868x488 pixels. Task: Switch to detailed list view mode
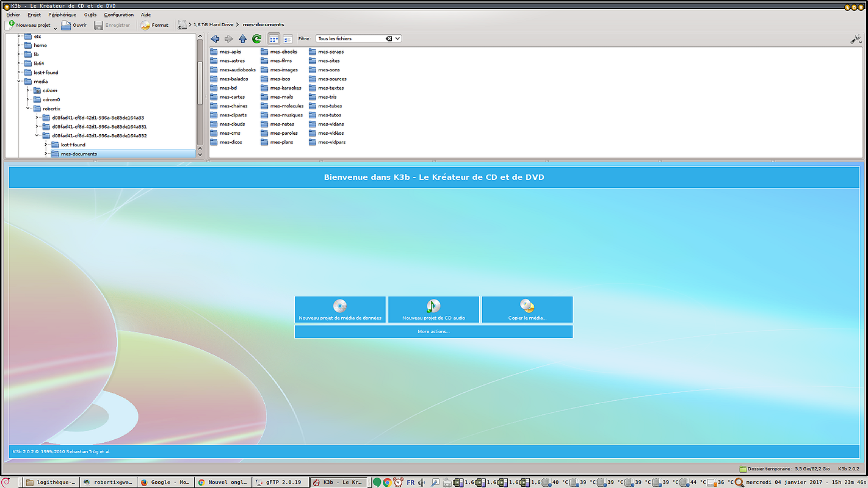pyautogui.click(x=288, y=38)
